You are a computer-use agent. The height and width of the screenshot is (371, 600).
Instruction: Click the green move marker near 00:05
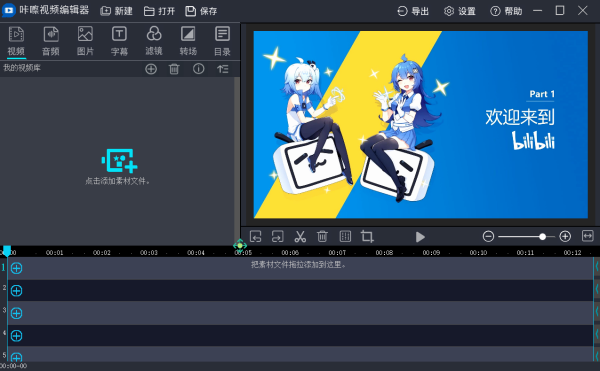240,246
